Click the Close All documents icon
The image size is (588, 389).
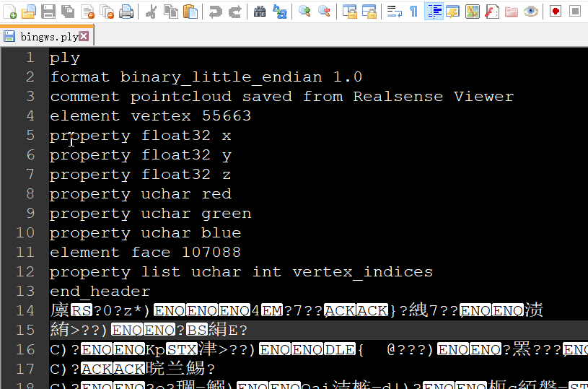click(107, 12)
